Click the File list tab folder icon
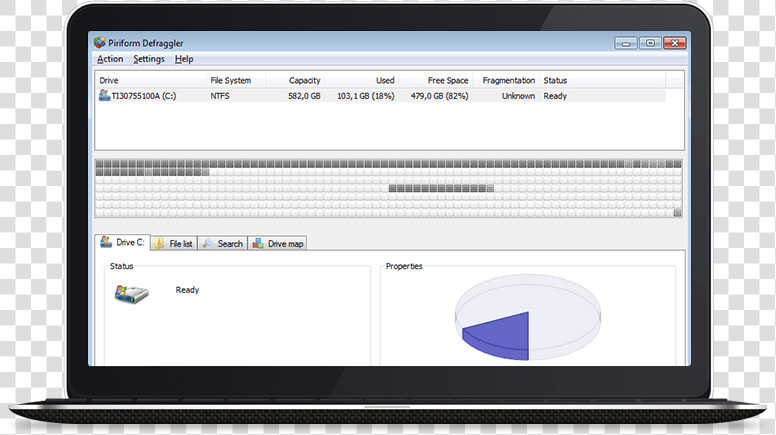This screenshot has height=435, width=776. point(159,243)
